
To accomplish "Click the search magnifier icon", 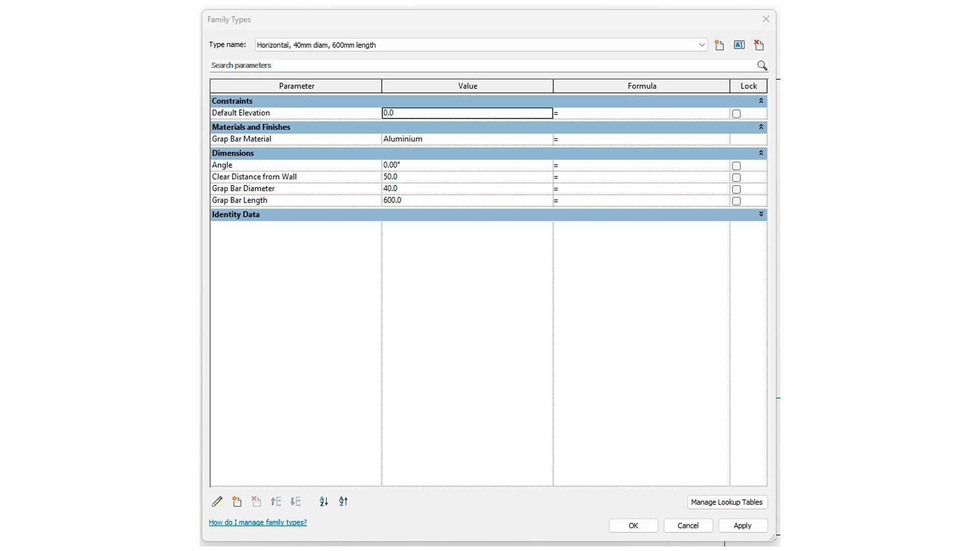I will tap(762, 65).
